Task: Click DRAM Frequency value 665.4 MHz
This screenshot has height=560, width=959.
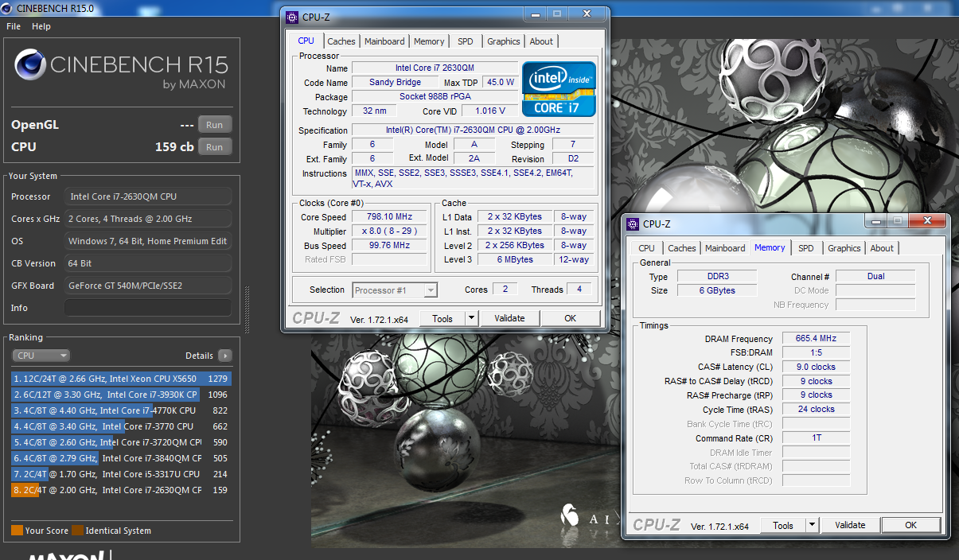Action: [816, 339]
